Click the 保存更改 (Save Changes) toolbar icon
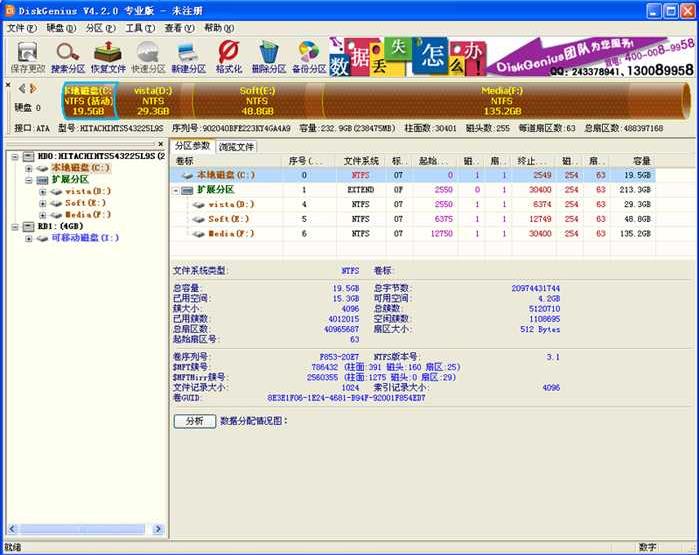 pyautogui.click(x=27, y=56)
